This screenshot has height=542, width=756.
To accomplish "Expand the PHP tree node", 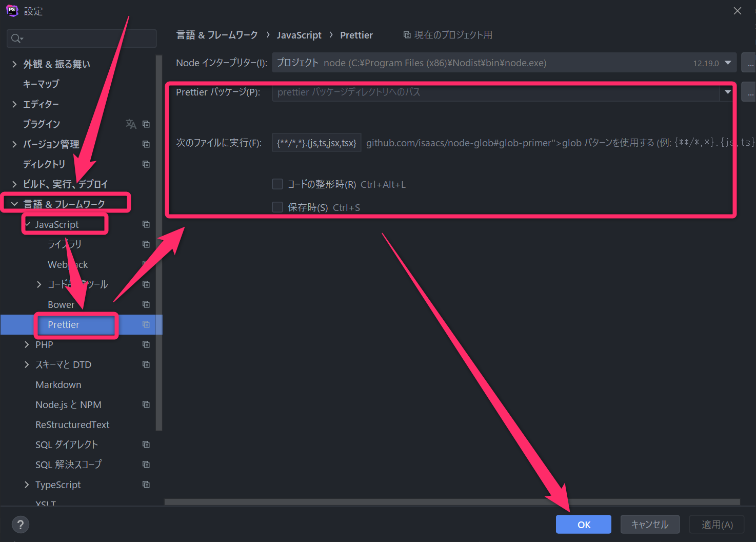I will [x=27, y=344].
